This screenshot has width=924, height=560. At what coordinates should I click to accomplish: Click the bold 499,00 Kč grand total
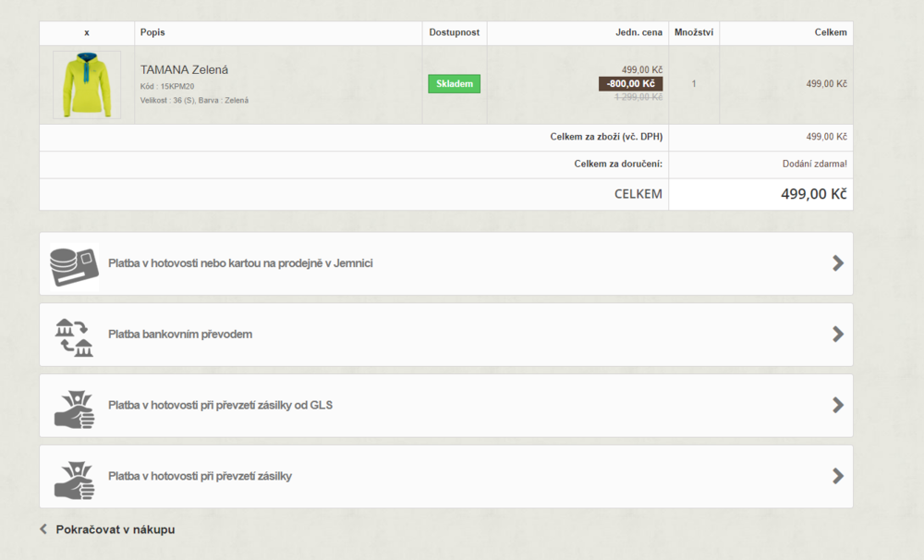tap(814, 194)
